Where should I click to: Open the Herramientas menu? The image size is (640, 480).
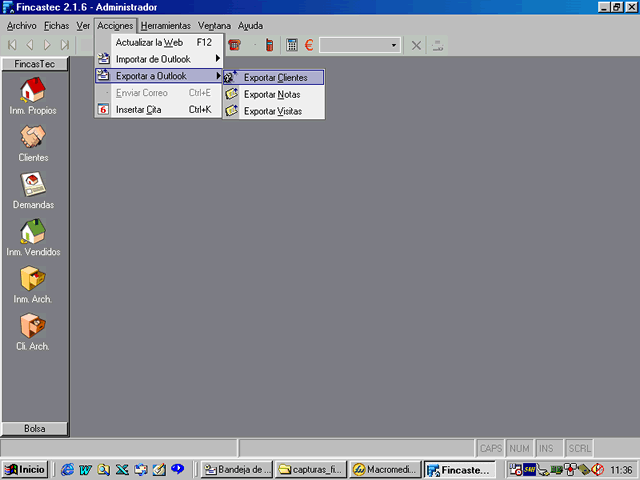[x=165, y=25]
